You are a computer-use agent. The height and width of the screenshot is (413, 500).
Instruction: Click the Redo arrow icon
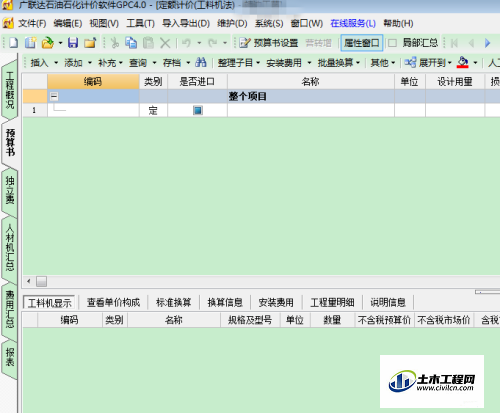click(x=212, y=43)
